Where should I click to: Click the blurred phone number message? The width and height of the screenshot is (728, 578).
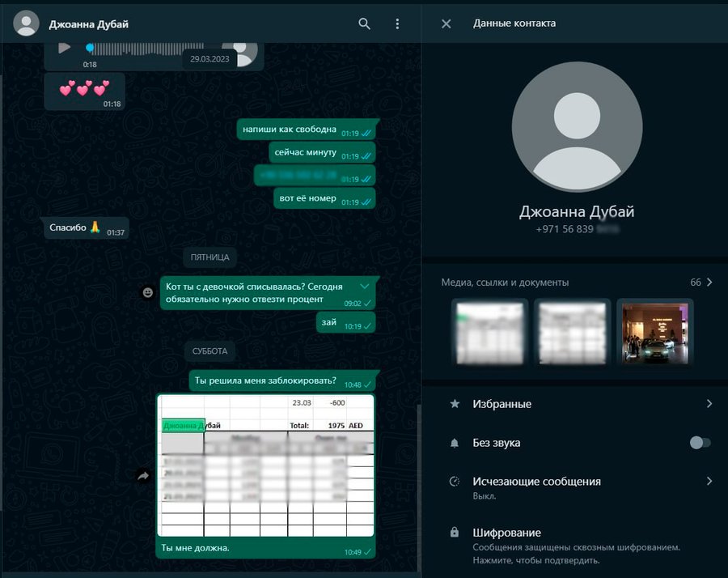pos(315,175)
